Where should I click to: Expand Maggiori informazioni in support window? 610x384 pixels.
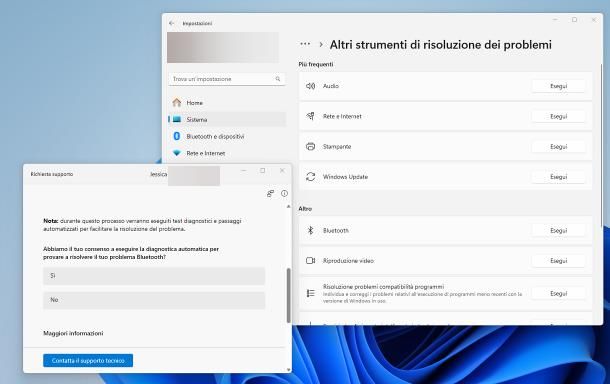[73, 333]
